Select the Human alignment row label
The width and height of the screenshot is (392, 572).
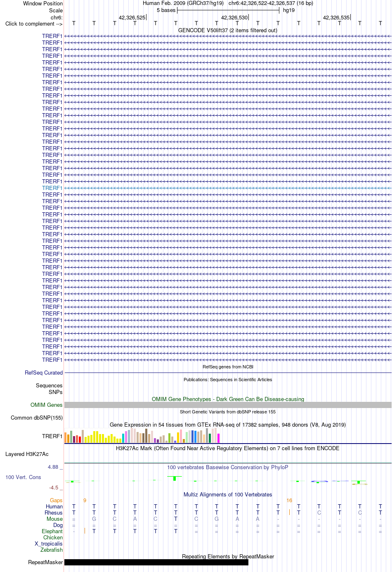click(x=54, y=506)
